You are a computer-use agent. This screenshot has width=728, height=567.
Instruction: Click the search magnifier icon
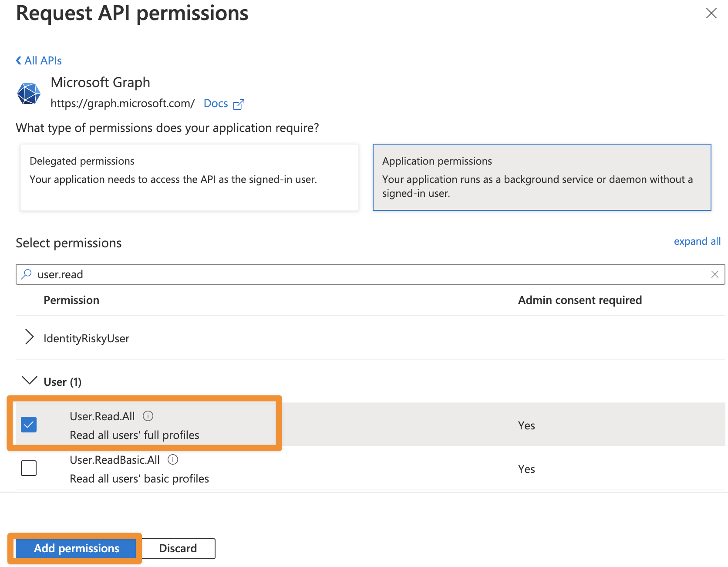point(27,274)
